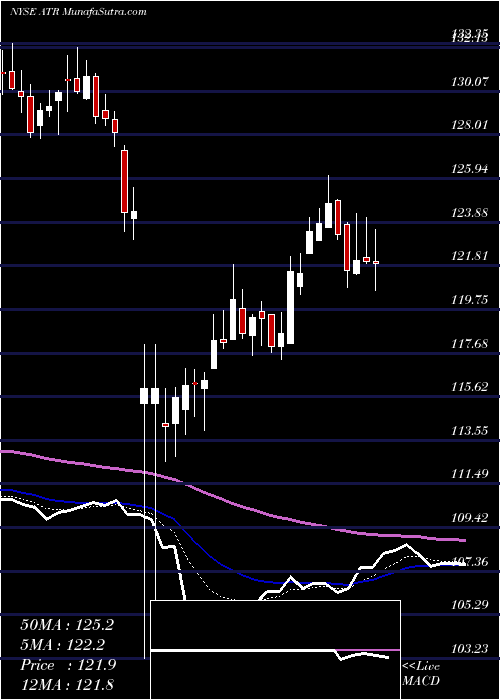Viewport: 500px width, 700px height.
Task: Select the 105.29 price axis label
Action: tap(469, 605)
